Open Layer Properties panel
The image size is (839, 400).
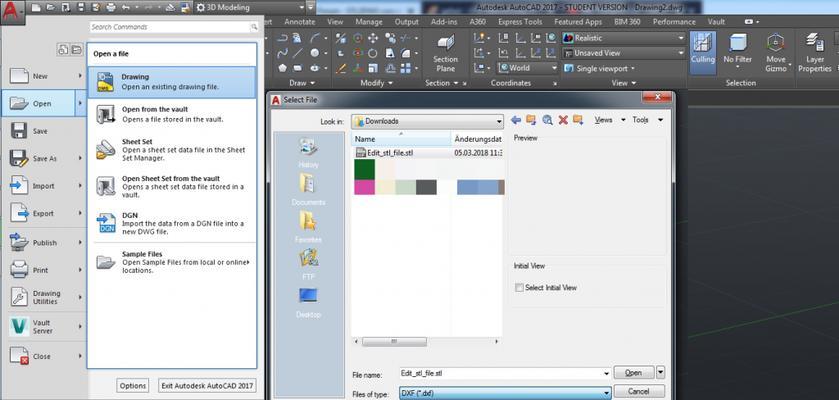[814, 52]
